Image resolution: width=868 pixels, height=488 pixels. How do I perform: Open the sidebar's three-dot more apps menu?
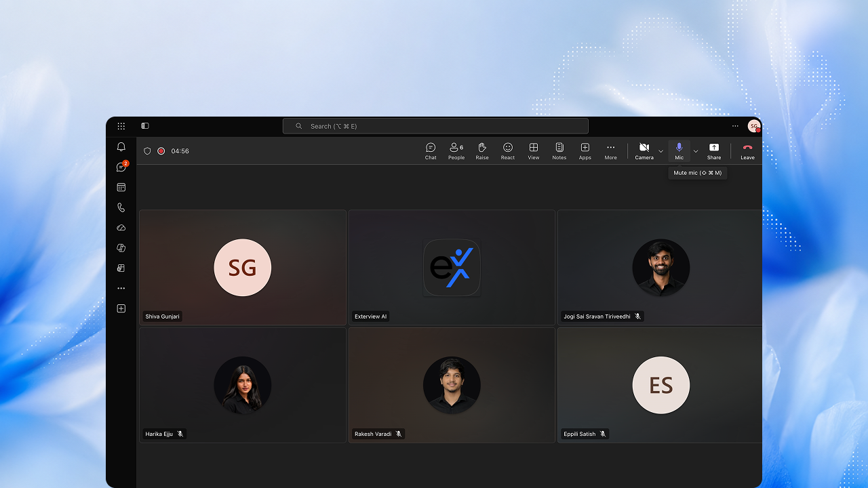(x=121, y=288)
